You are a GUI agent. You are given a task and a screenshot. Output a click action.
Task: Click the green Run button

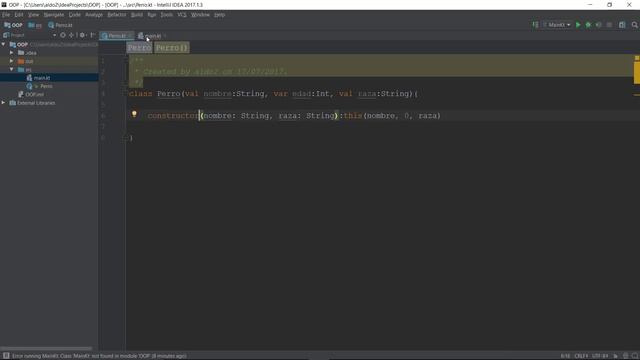click(x=578, y=25)
